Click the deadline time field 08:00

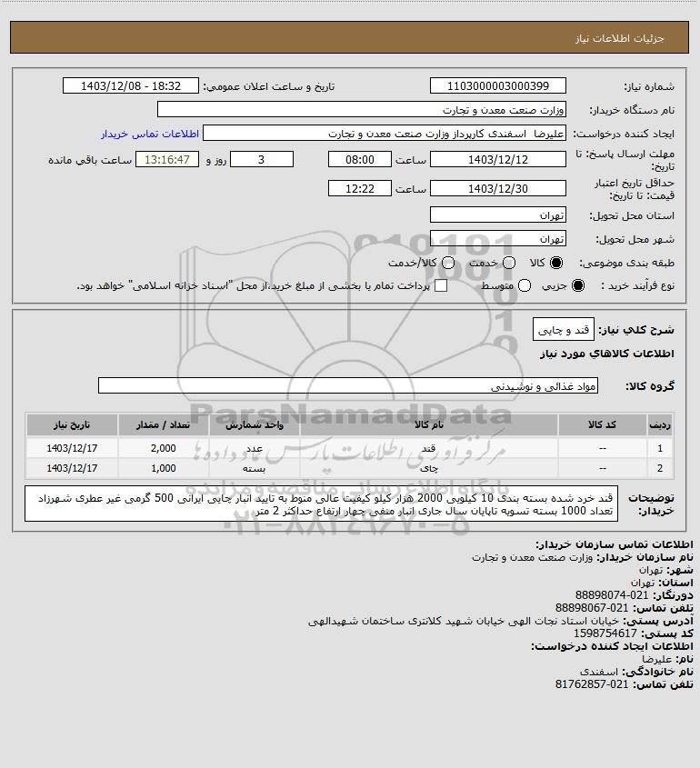[360, 159]
